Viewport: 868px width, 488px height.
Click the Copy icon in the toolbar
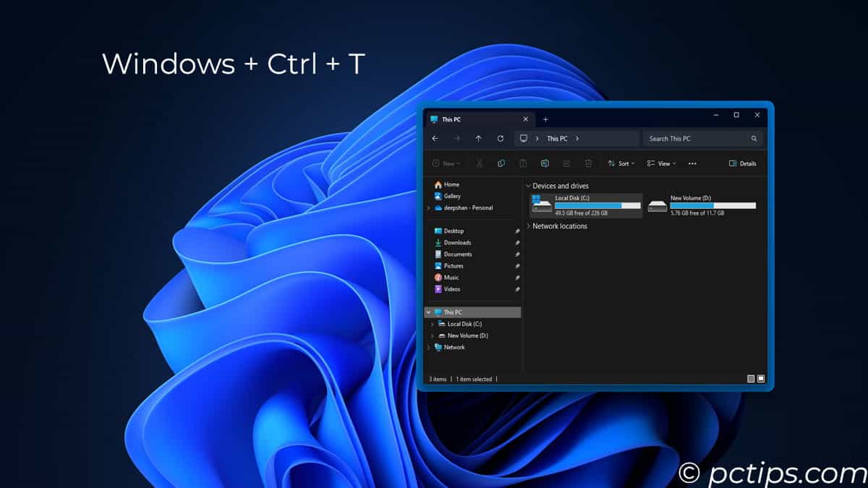502,163
